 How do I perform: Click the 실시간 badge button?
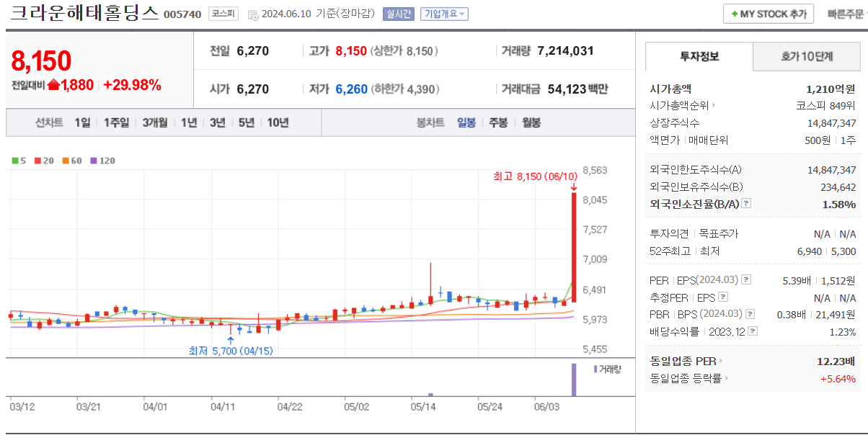[399, 14]
